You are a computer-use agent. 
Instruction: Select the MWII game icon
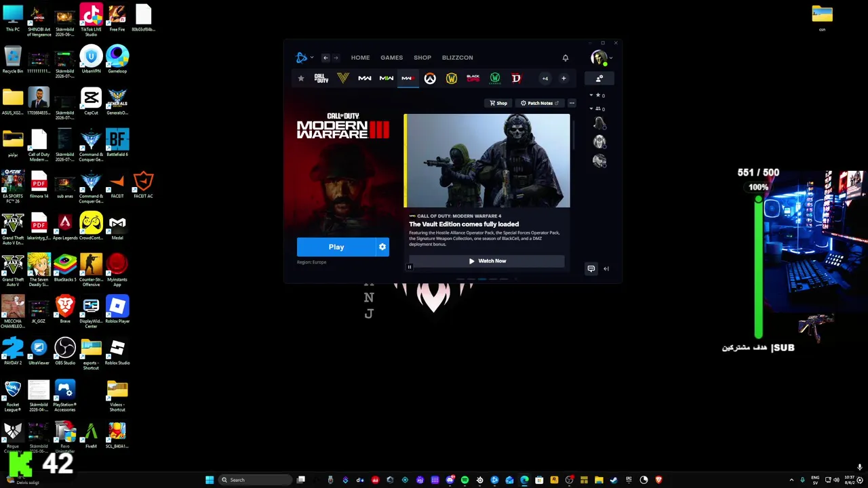387,79
